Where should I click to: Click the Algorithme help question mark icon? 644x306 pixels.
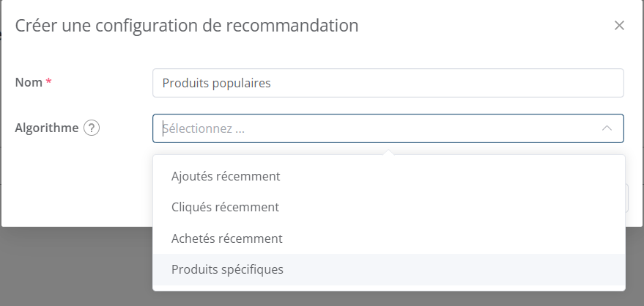(x=92, y=128)
